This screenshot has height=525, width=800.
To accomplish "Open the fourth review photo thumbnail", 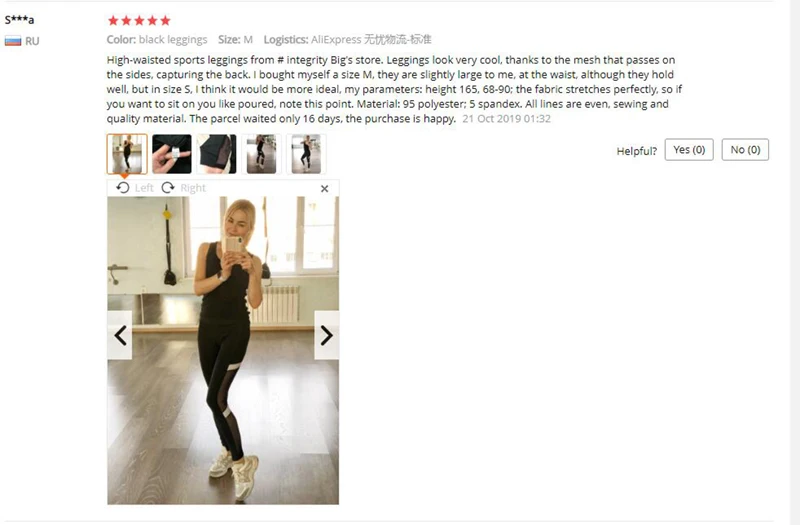I will coord(261,154).
